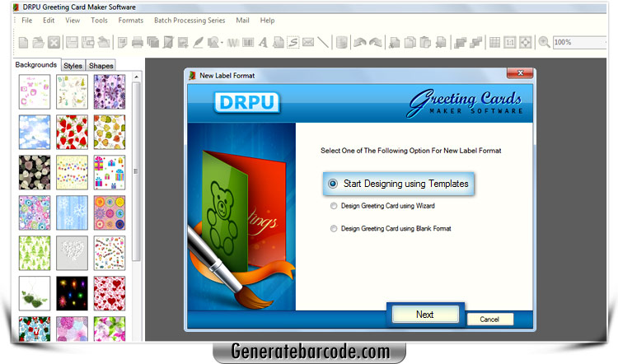Click the signature S toolbar icon
Image resolution: width=618 pixels, height=364 pixels.
click(293, 42)
